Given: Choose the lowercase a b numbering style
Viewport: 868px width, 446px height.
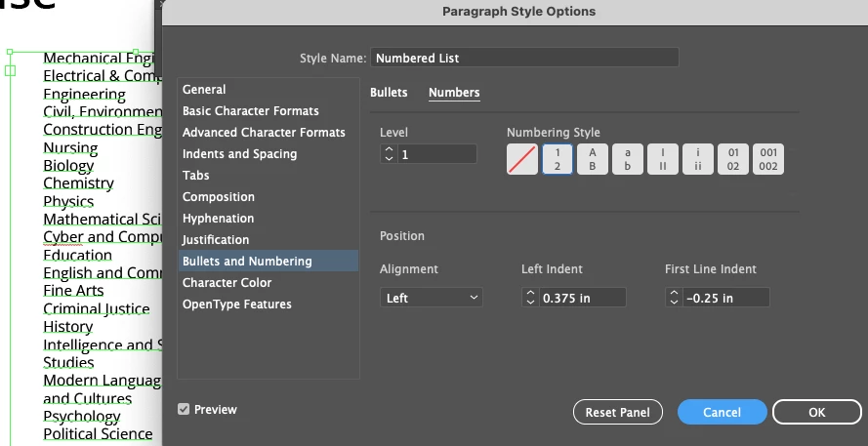Looking at the screenshot, I should coord(628,159).
